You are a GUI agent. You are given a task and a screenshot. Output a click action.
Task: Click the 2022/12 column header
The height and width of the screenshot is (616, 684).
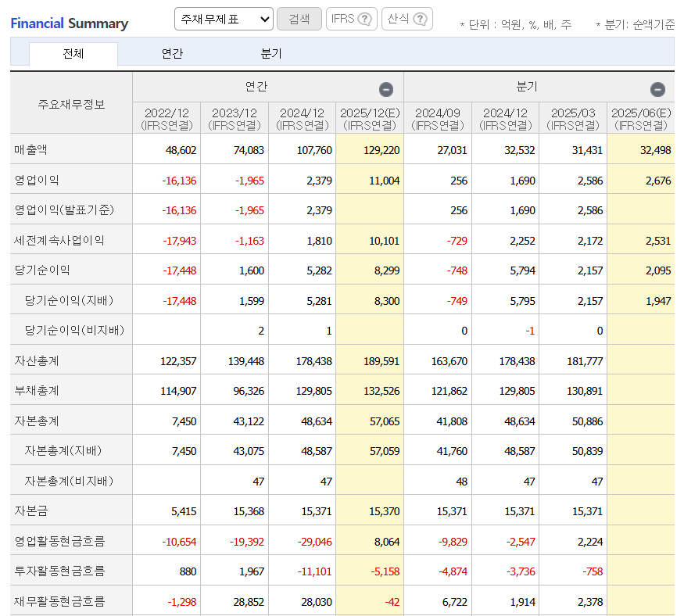click(167, 119)
